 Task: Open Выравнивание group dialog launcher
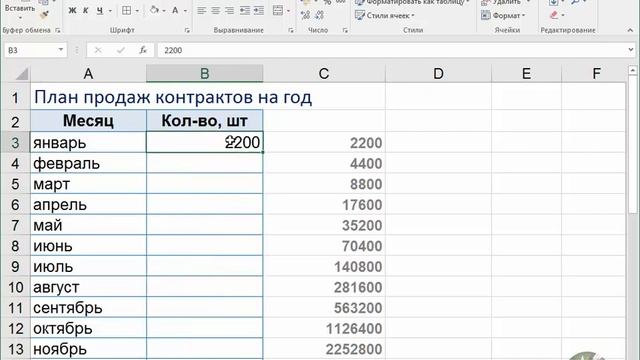[x=291, y=30]
